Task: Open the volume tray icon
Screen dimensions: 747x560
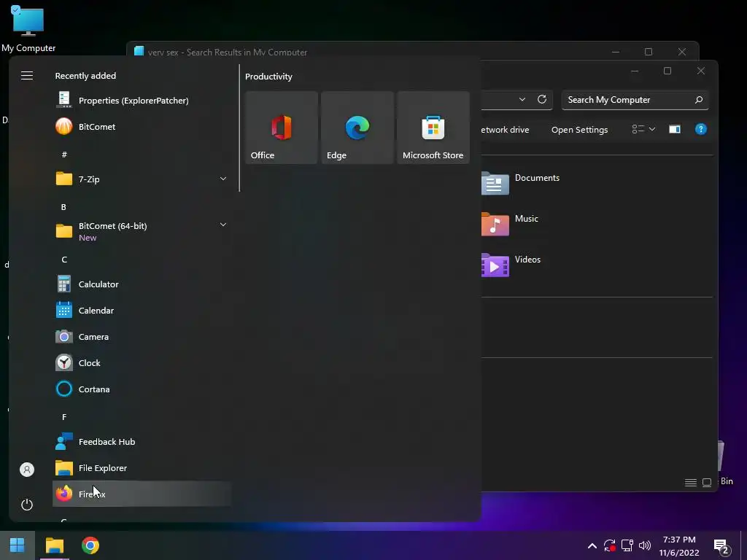Action: click(645, 545)
